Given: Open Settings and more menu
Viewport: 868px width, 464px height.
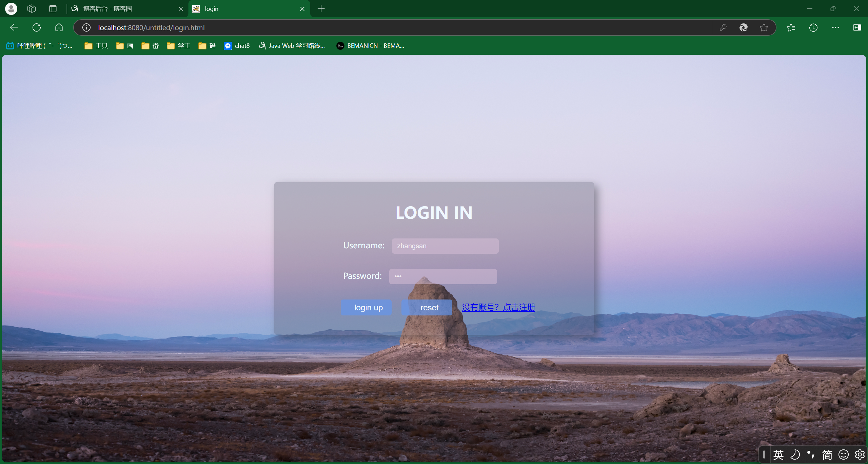Looking at the screenshot, I should point(835,27).
